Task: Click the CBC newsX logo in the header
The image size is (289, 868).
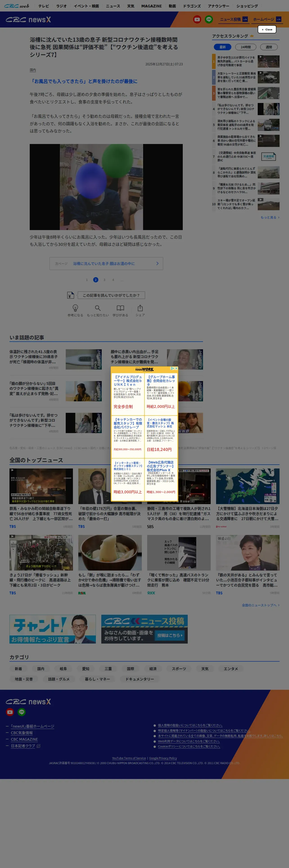Action: [x=28, y=20]
